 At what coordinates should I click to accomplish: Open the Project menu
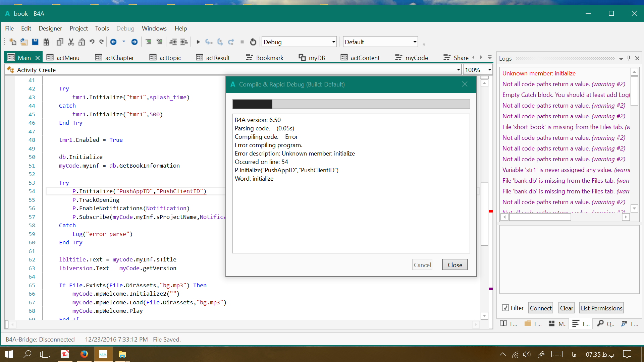(x=78, y=28)
